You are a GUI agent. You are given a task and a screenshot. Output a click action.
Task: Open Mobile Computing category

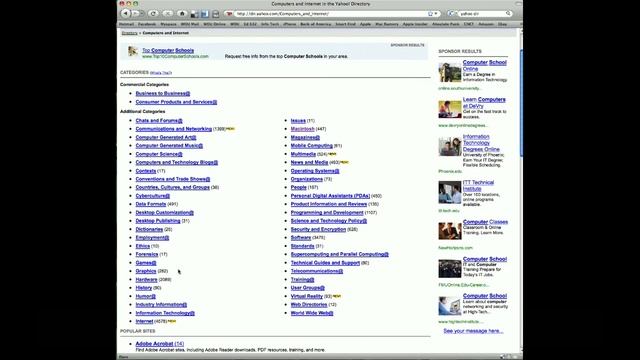[311, 146]
